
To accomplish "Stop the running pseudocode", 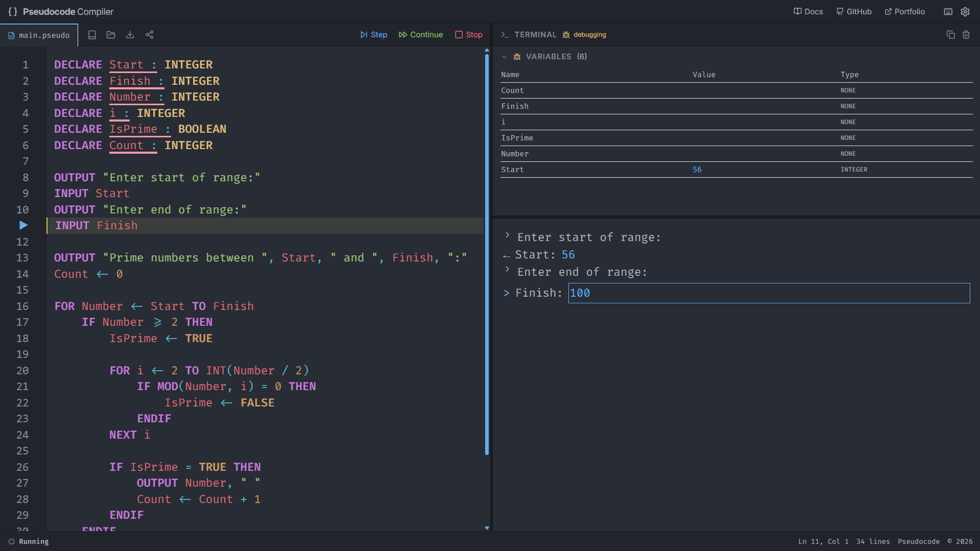I will point(468,34).
